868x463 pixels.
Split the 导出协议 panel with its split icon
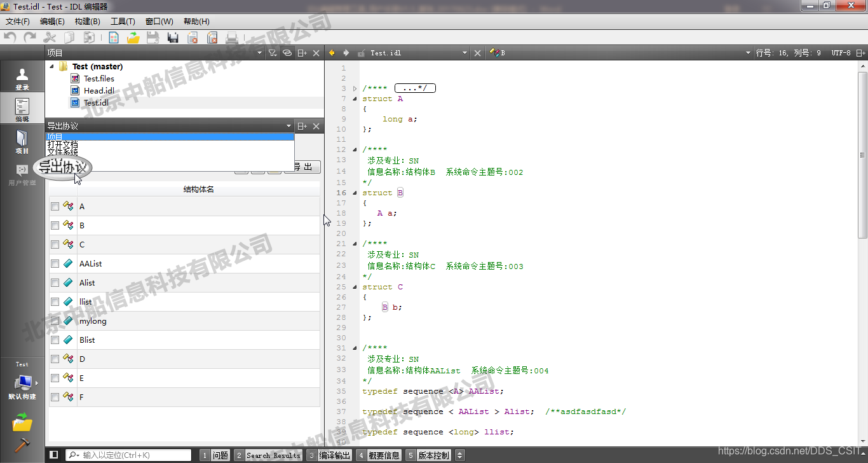(302, 126)
